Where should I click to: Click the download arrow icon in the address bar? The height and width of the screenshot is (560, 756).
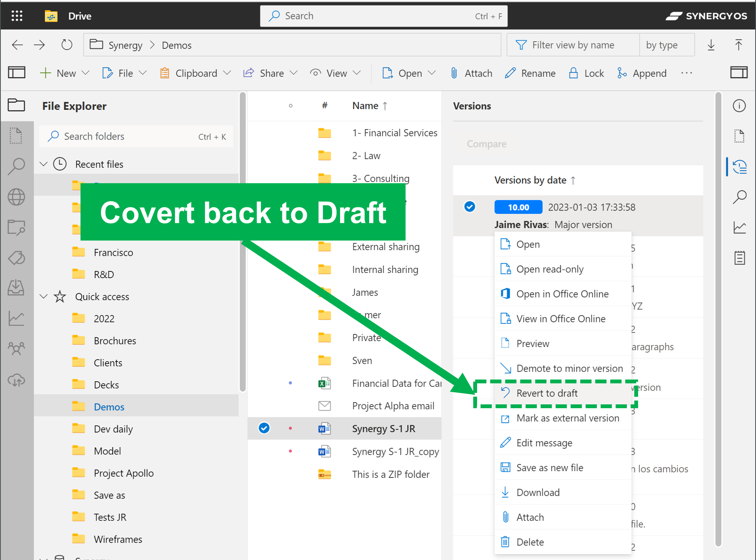pos(711,45)
